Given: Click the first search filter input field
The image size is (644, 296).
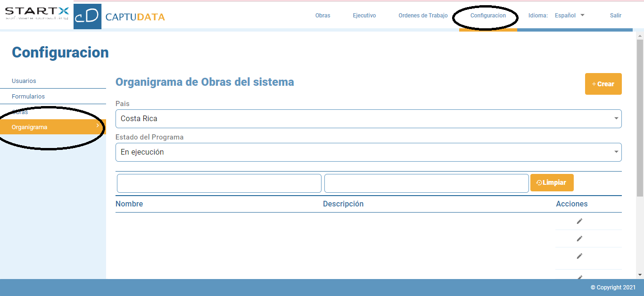Looking at the screenshot, I should coord(219,183).
